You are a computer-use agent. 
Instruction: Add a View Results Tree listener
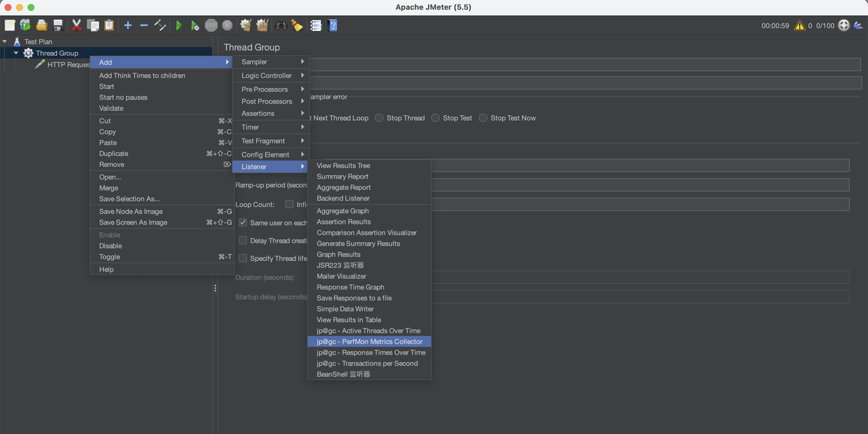[x=369, y=165]
